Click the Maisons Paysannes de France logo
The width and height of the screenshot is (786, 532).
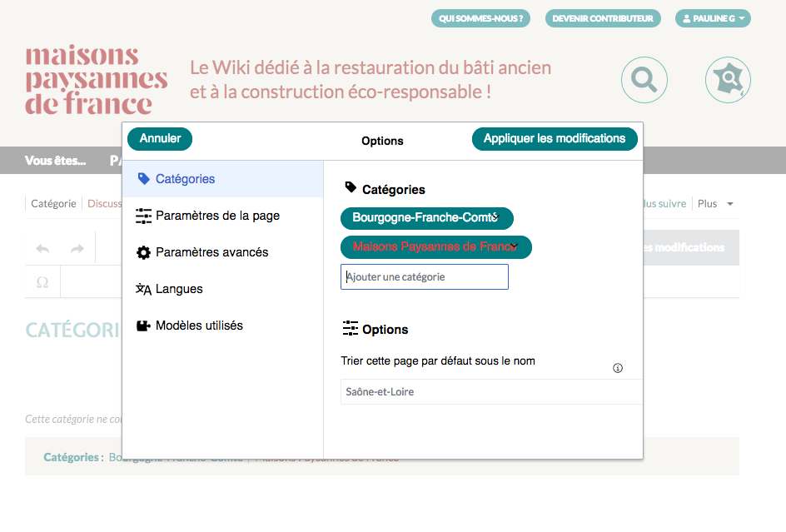click(96, 80)
